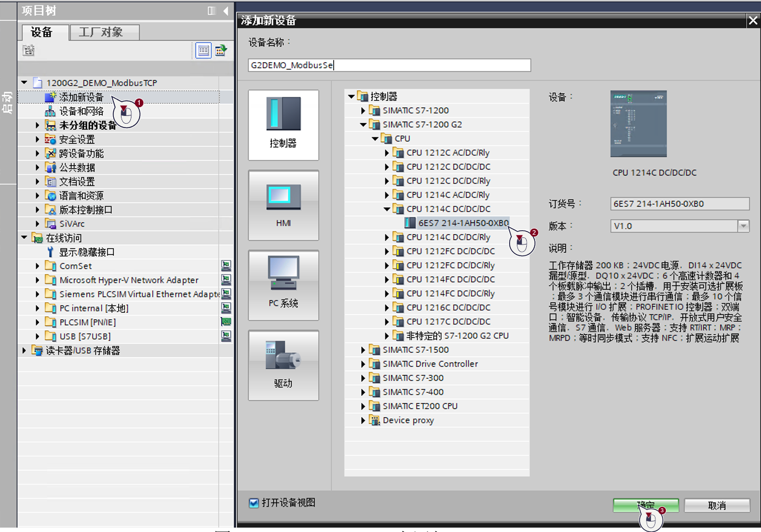Toggle the panel split icon in 项目树 header
761x532 pixels.
pos(212,10)
